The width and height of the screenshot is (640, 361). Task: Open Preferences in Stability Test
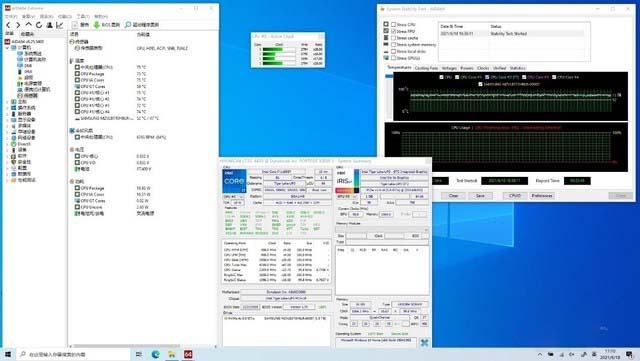[x=542, y=196]
